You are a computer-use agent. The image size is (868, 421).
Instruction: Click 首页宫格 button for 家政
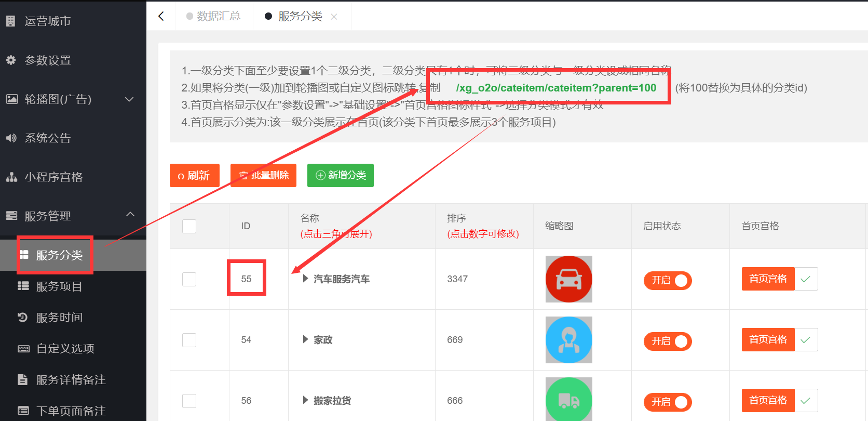tap(768, 339)
